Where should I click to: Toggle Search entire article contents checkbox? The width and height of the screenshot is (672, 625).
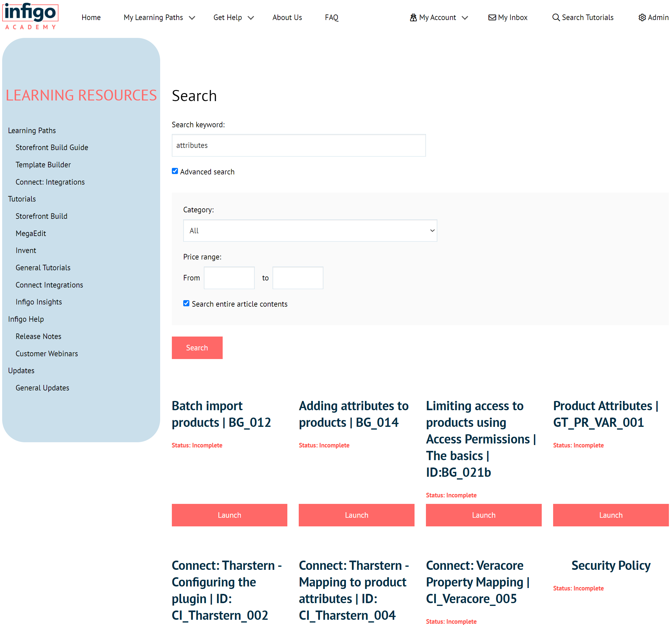tap(186, 303)
